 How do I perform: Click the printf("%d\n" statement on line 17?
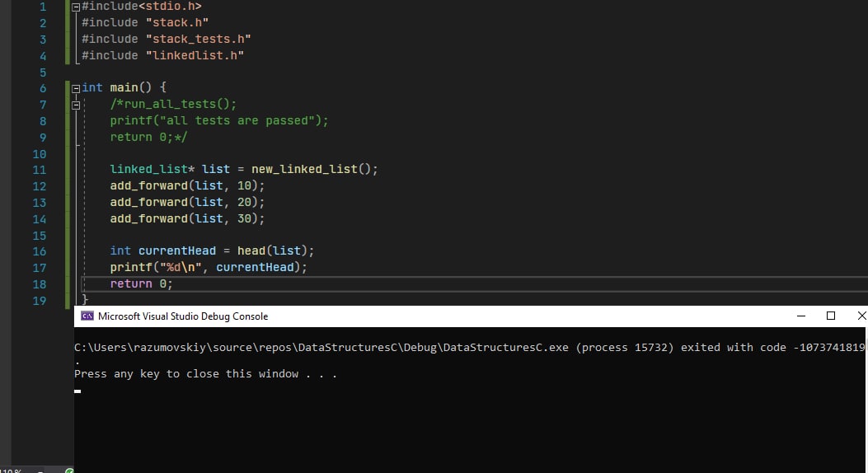click(209, 268)
